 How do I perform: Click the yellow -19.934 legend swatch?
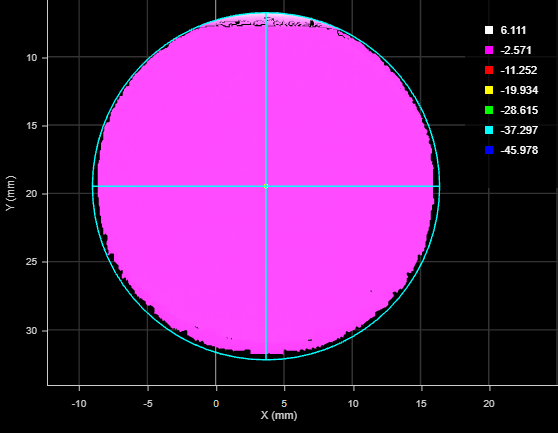pyautogui.click(x=489, y=90)
